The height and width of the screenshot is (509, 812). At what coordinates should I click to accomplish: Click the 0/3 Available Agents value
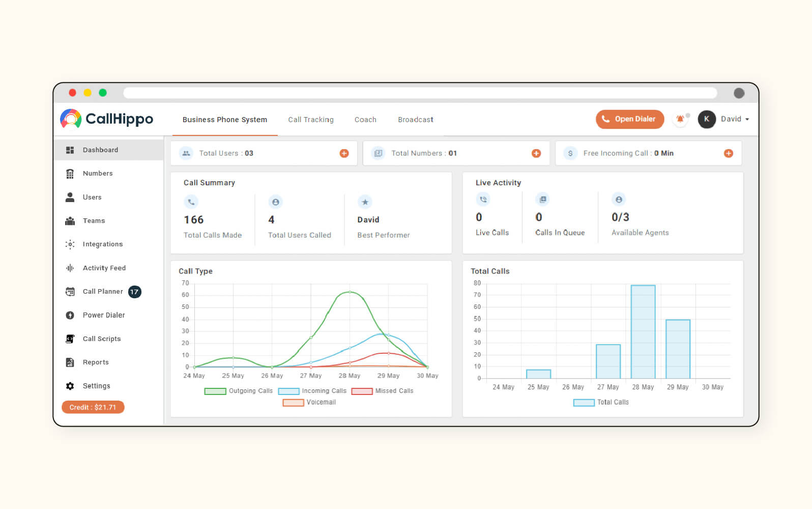click(x=620, y=217)
